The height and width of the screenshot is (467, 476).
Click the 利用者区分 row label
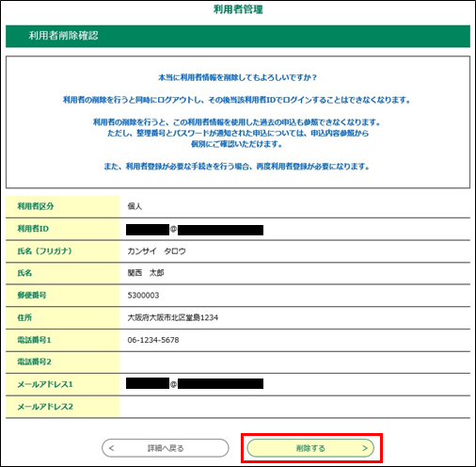[36, 206]
